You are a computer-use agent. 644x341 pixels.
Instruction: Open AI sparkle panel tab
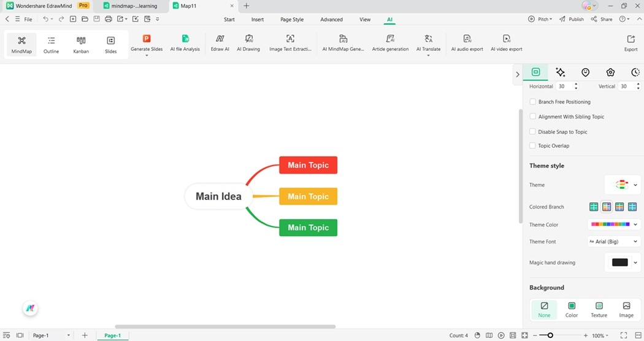(x=560, y=72)
